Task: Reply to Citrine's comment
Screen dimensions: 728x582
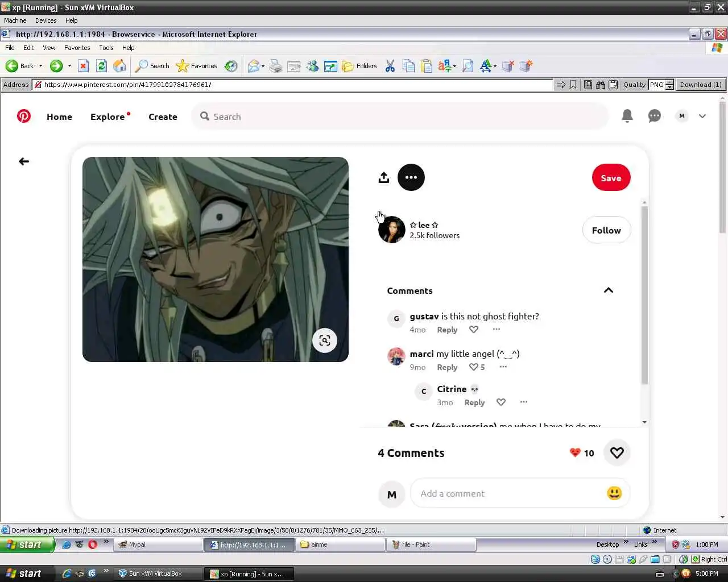Action: click(x=474, y=402)
